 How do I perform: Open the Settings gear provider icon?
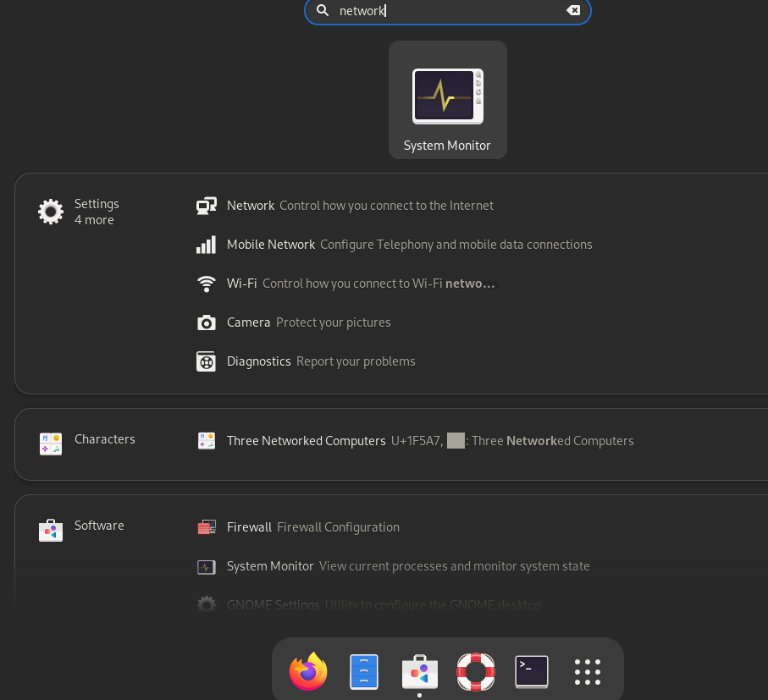click(51, 212)
